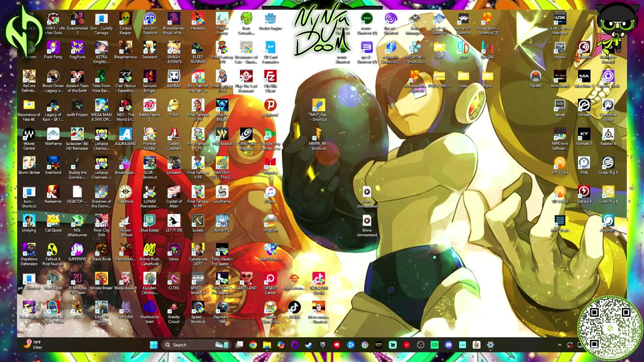The width and height of the screenshot is (644, 362).
Task: Open the Cyberpunk 2077 shortcut
Action: pos(198,255)
